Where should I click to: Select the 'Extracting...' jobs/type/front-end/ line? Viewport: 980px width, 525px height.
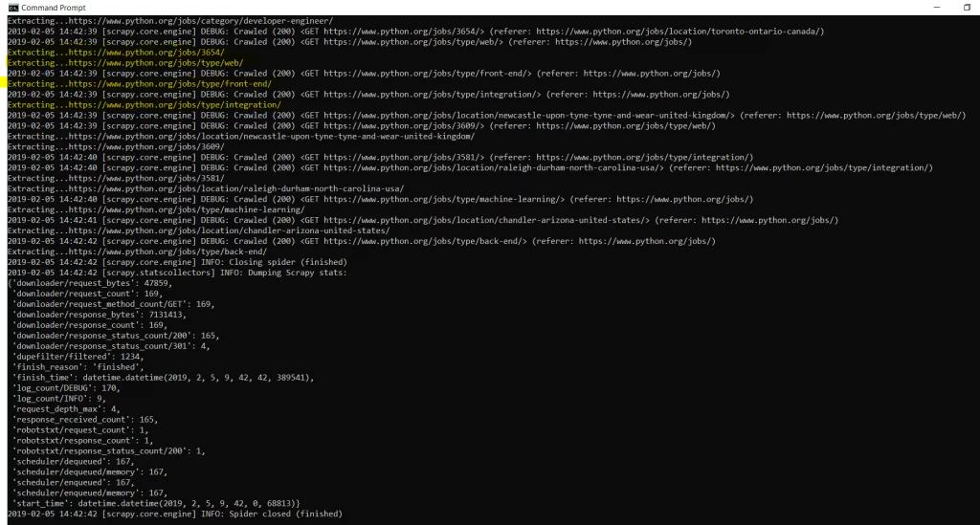[x=140, y=83]
